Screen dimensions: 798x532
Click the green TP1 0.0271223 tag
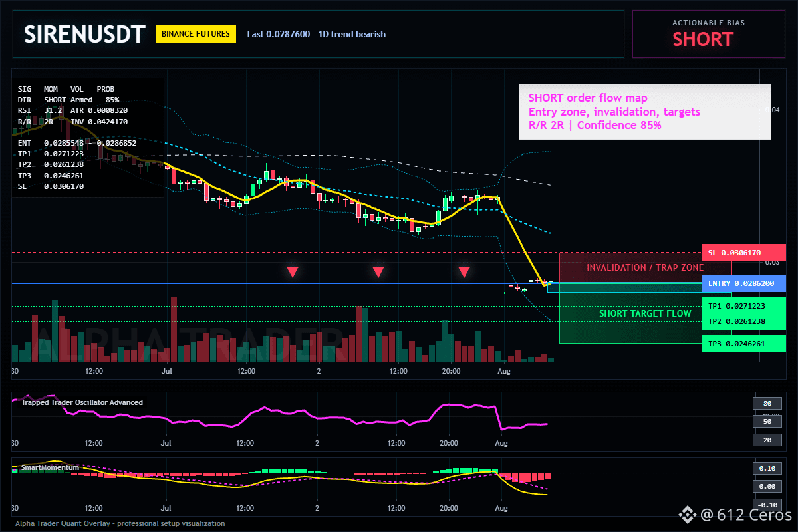[743, 306]
